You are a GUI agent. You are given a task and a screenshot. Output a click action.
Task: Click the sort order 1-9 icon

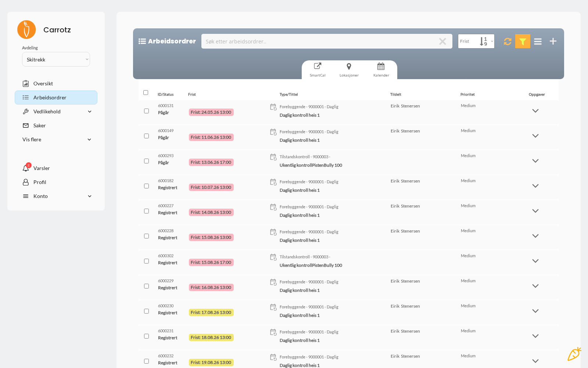[483, 41]
